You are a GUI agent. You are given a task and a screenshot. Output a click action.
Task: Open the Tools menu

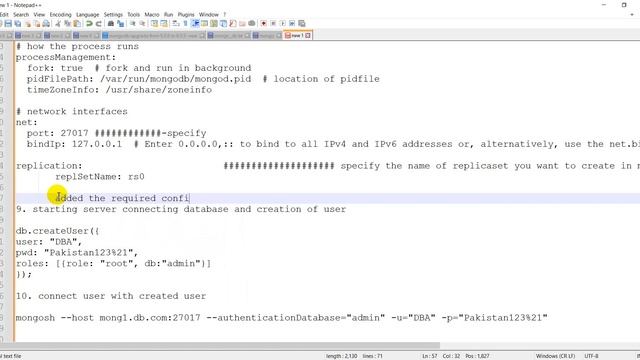(x=133, y=15)
